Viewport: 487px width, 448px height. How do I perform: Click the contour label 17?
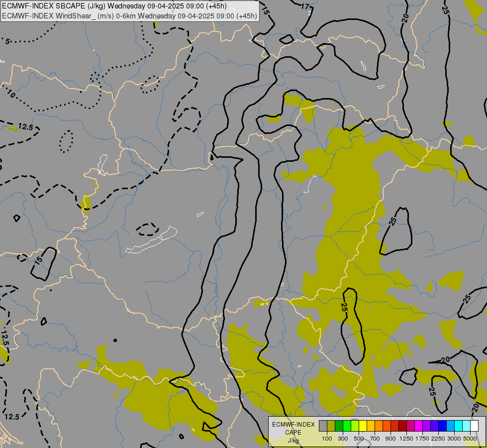pos(305,6)
